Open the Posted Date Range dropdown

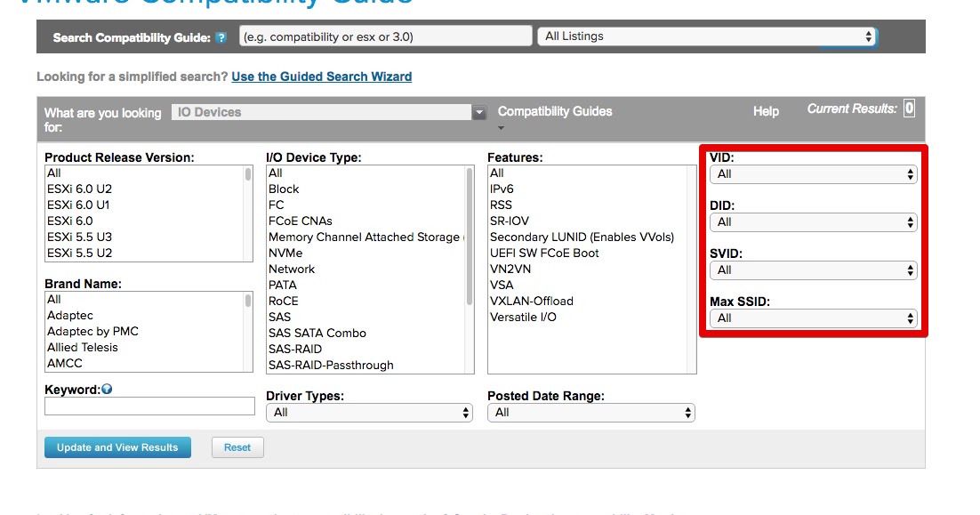pos(591,413)
